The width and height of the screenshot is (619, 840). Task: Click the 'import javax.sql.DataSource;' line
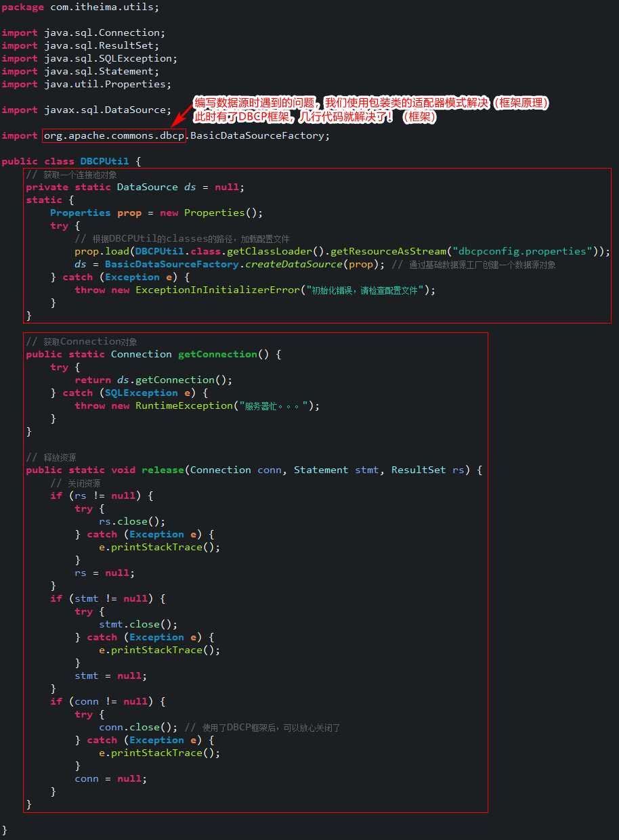click(87, 110)
